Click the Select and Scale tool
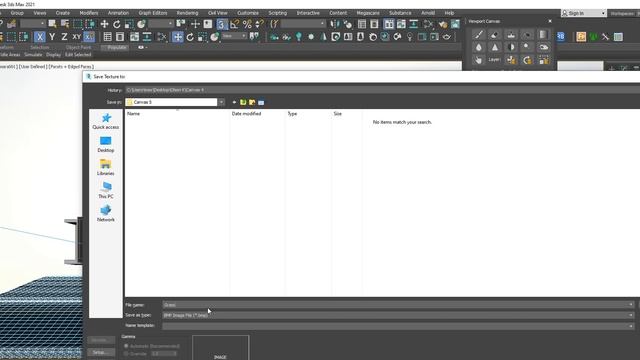 (x=129, y=24)
